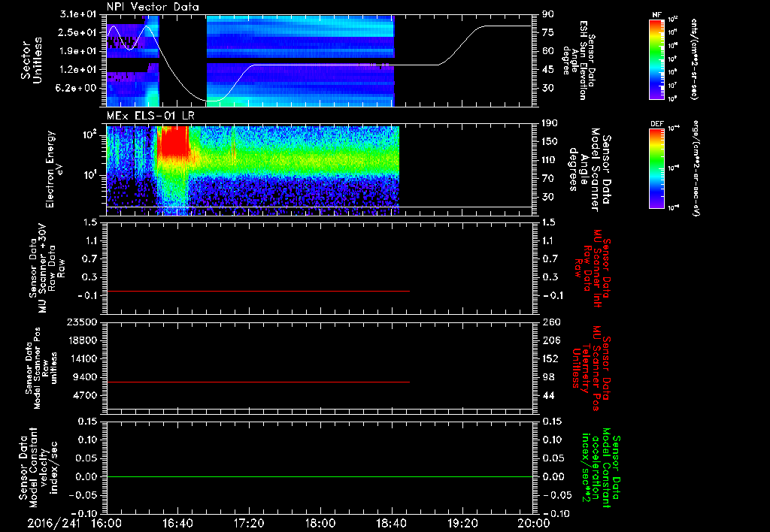Click the 260 telemetry tick value
The height and width of the screenshot is (532, 770).
click(550, 322)
